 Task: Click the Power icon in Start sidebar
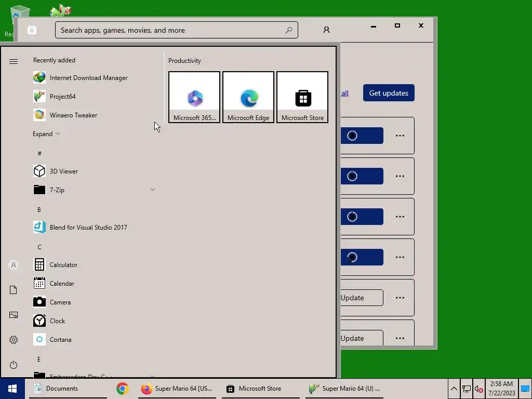click(x=14, y=365)
